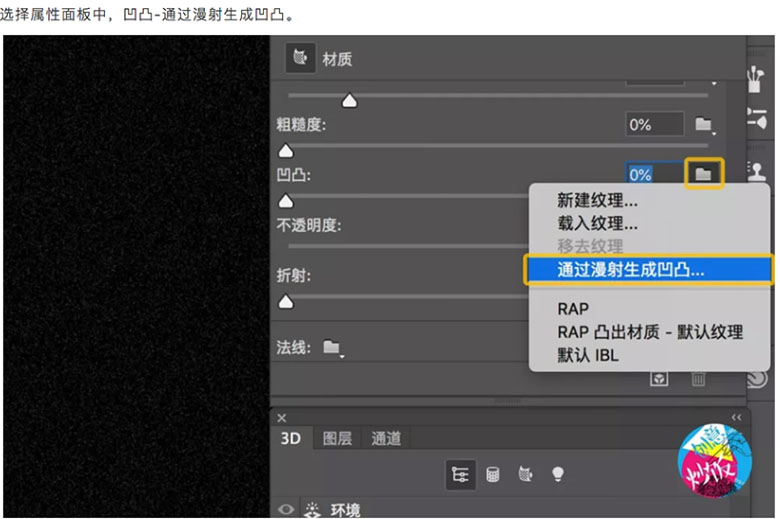This screenshot has width=780, height=519.
Task: Switch to the 图层 tab
Action: point(337,438)
